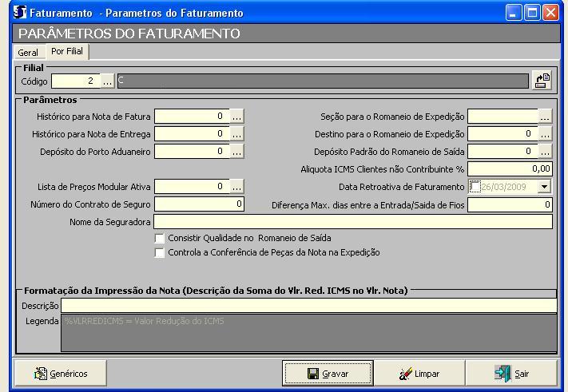The width and height of the screenshot is (568, 392).
Task: Toggle Controla a Conferência de Peças checkbox
Action: (x=160, y=252)
